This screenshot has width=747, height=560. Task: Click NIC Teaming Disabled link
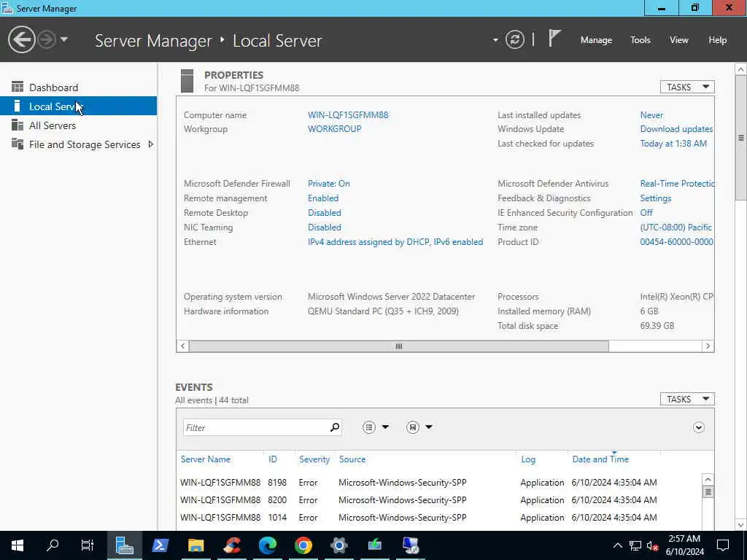tap(325, 227)
